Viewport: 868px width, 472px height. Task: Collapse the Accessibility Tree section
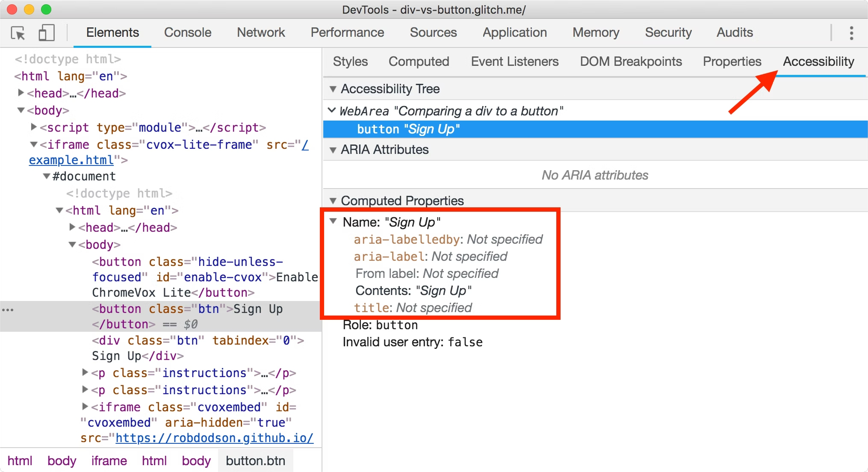333,89
